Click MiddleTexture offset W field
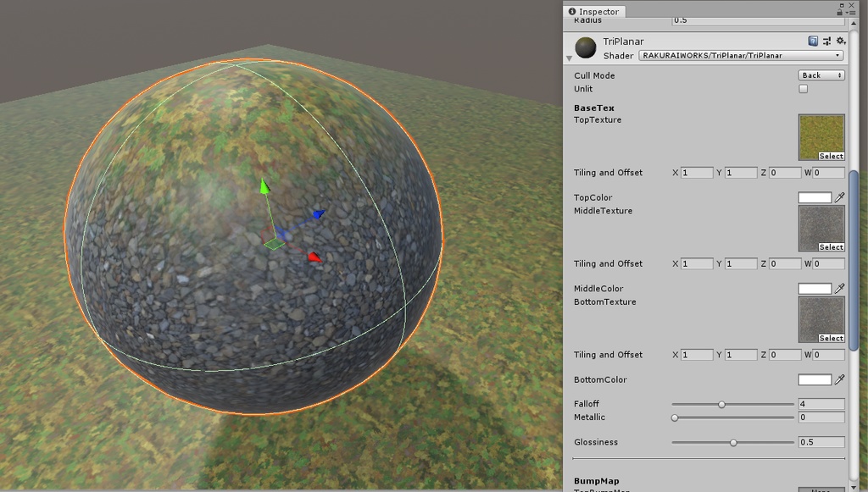This screenshot has height=492, width=868. click(829, 263)
